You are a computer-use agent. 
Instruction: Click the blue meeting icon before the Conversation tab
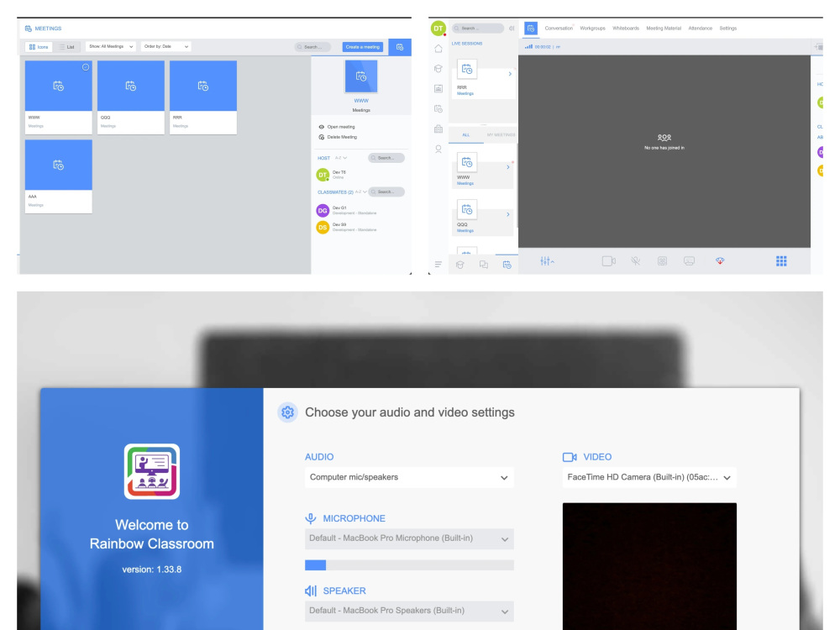point(531,29)
